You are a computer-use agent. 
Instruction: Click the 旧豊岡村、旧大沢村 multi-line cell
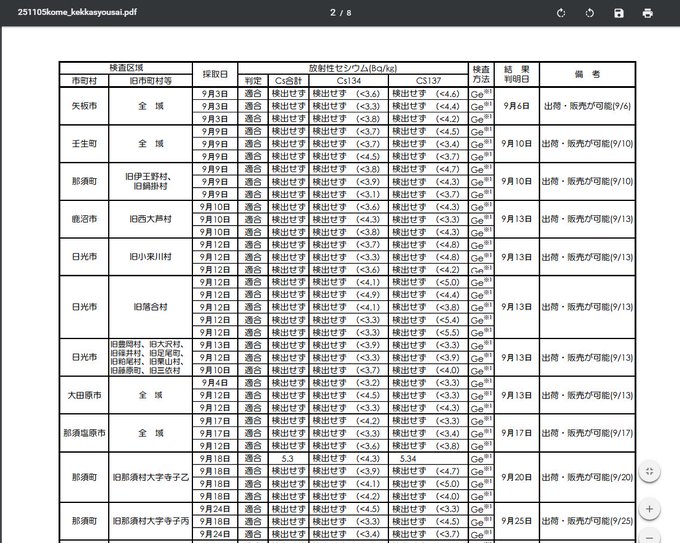(150, 357)
